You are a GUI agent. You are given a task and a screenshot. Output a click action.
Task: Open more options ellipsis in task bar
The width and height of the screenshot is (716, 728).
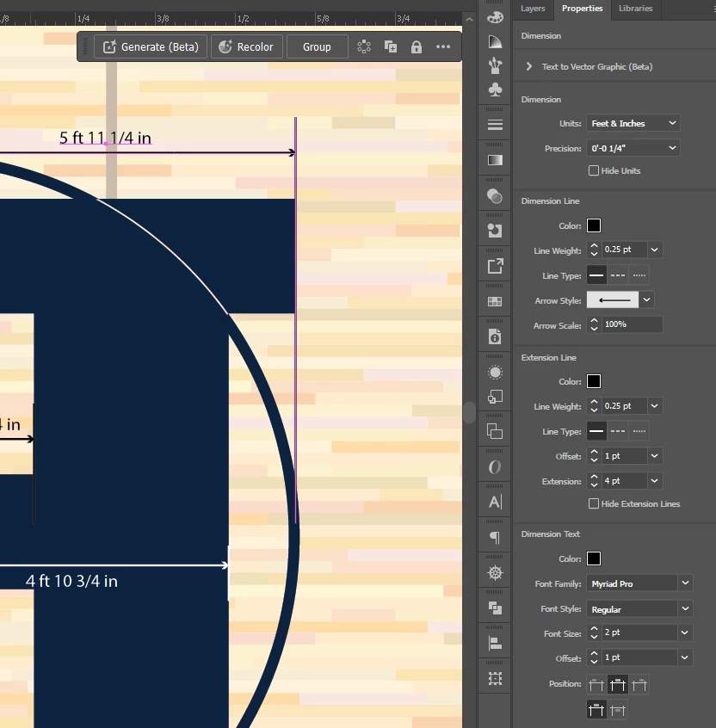coord(443,46)
